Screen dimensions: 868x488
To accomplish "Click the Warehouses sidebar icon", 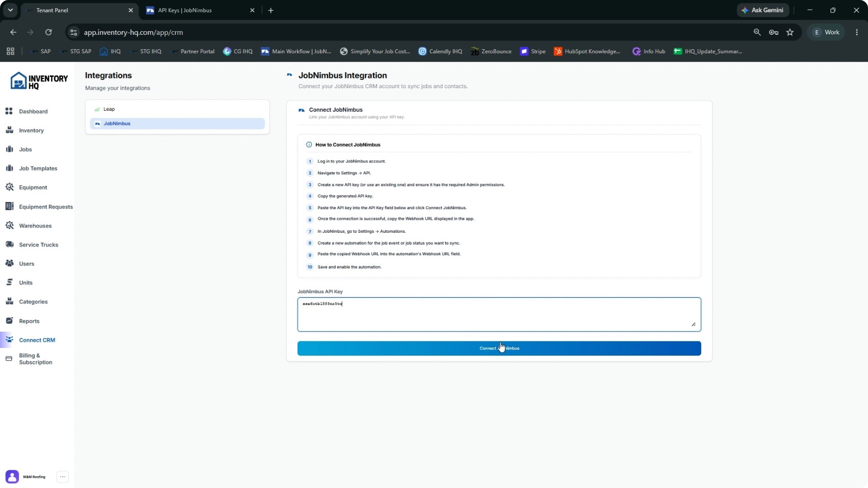I will tap(9, 226).
